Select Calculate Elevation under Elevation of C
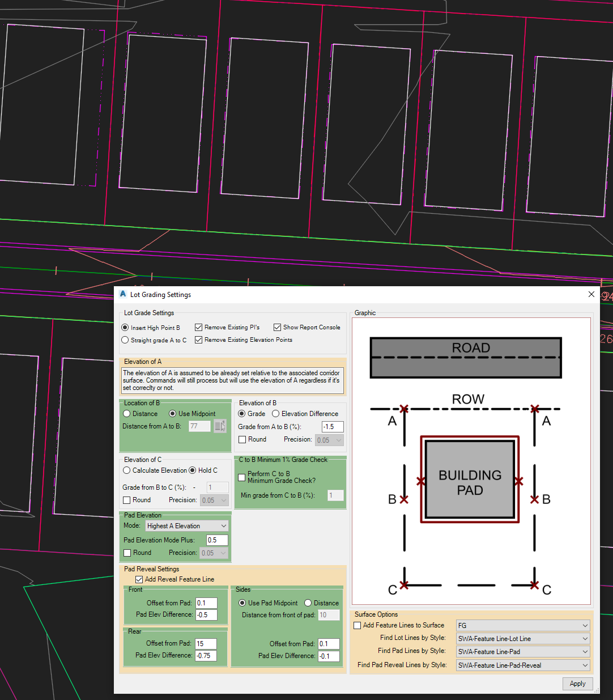613x700 pixels. (126, 470)
